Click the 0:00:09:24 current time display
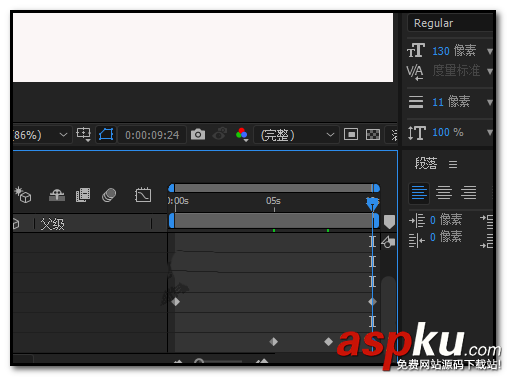507x377 pixels. 152,135
